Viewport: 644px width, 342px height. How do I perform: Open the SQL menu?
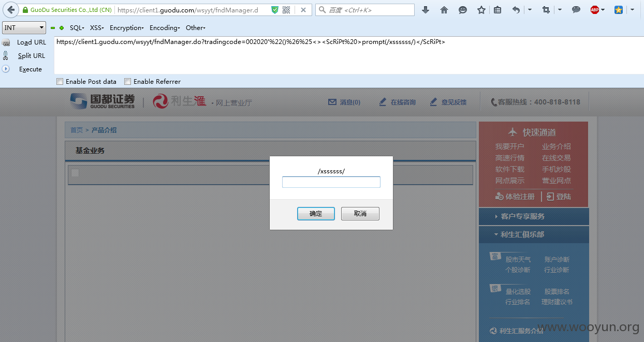click(x=77, y=28)
